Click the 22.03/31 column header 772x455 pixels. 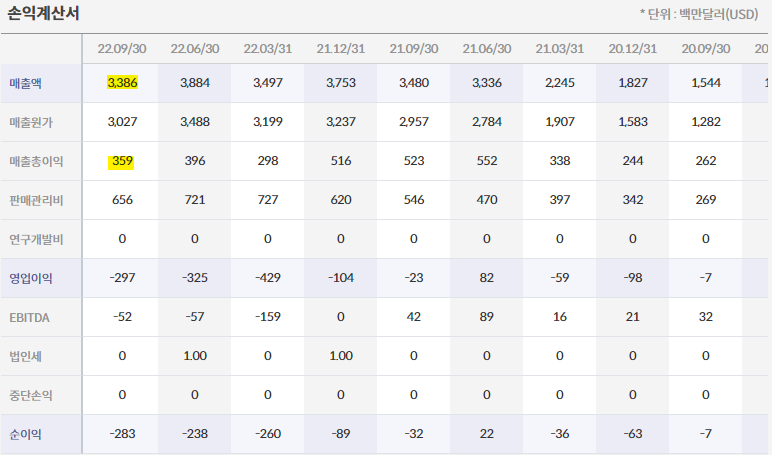click(x=267, y=49)
